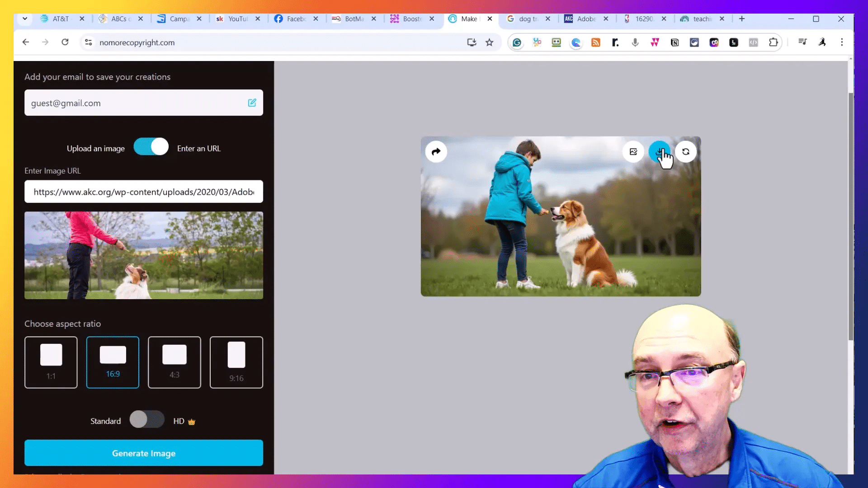
Task: Select the 1:1 aspect ratio option
Action: pyautogui.click(x=51, y=362)
